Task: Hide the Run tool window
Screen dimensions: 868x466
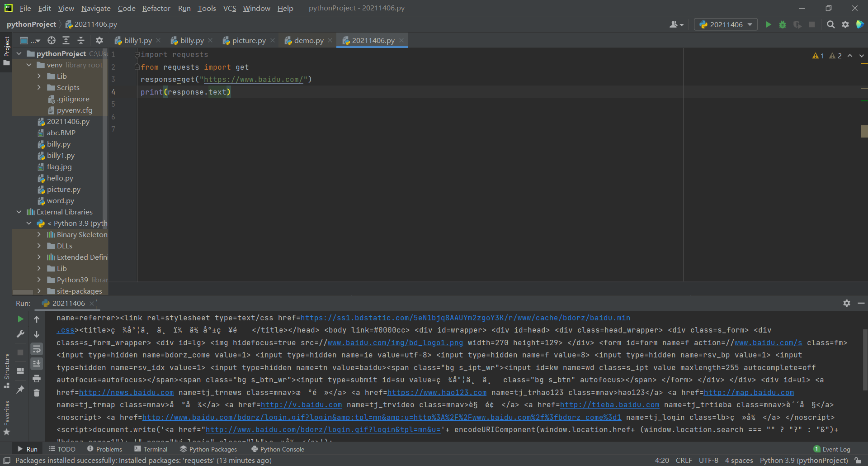Action: (x=861, y=303)
